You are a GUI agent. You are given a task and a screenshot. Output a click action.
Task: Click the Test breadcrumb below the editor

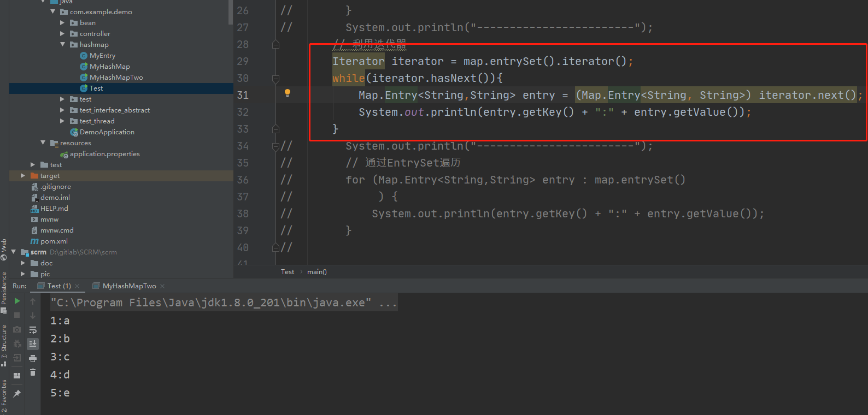288,272
